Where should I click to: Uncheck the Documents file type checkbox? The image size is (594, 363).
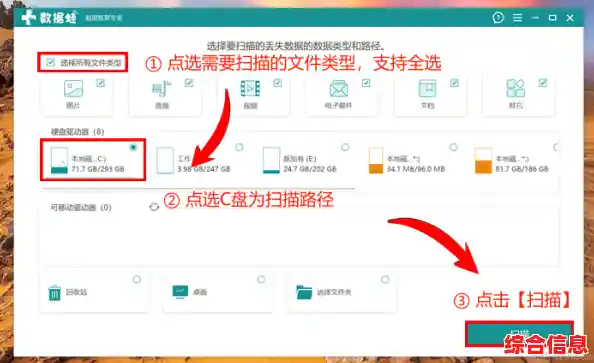click(455, 83)
